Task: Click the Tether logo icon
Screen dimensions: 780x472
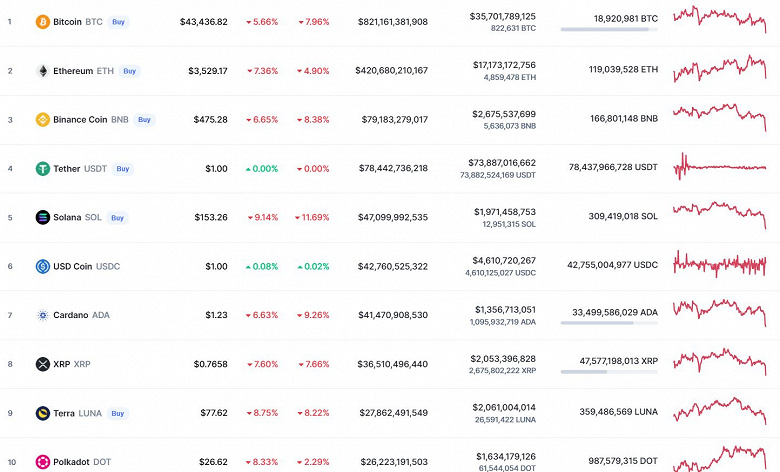Action: coord(43,169)
